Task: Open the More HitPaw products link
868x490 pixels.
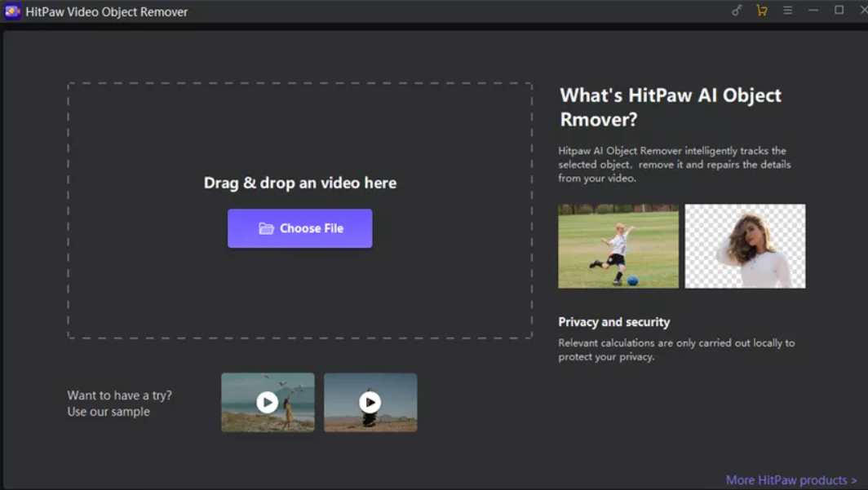Action: (x=791, y=480)
